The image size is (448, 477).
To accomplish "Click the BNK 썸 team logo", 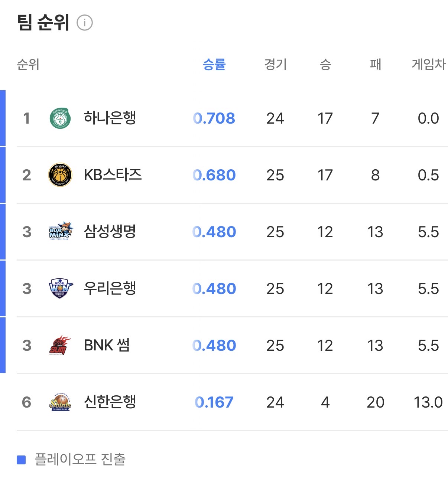I will click(x=60, y=346).
